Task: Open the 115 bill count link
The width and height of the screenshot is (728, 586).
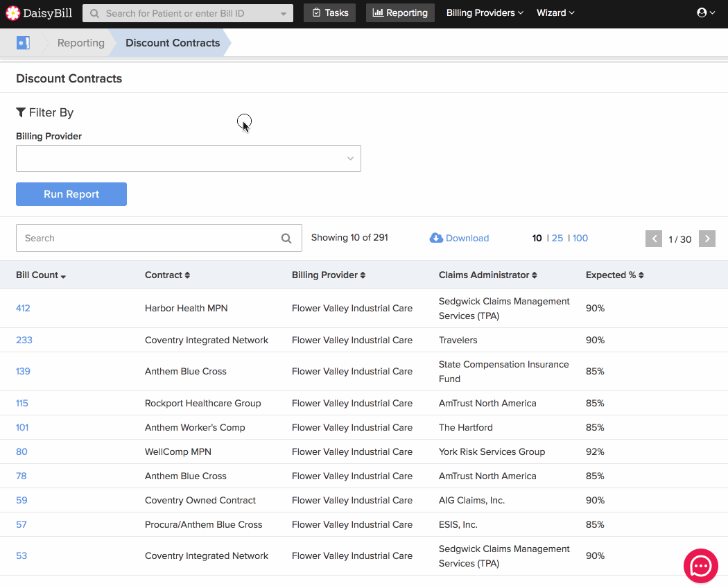Action: [22, 403]
